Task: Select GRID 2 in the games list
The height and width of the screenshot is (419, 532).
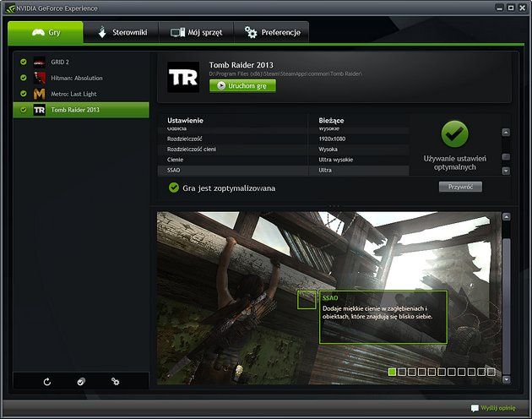Action: coord(81,62)
